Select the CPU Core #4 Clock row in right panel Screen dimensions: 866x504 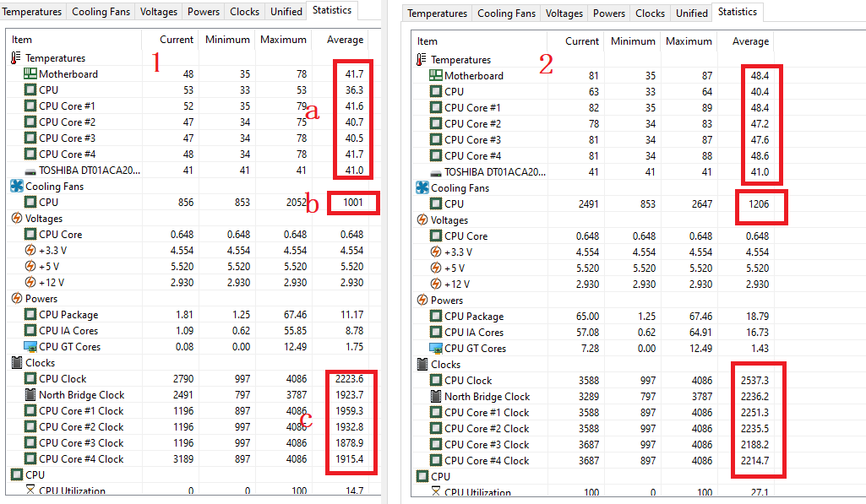click(x=487, y=461)
